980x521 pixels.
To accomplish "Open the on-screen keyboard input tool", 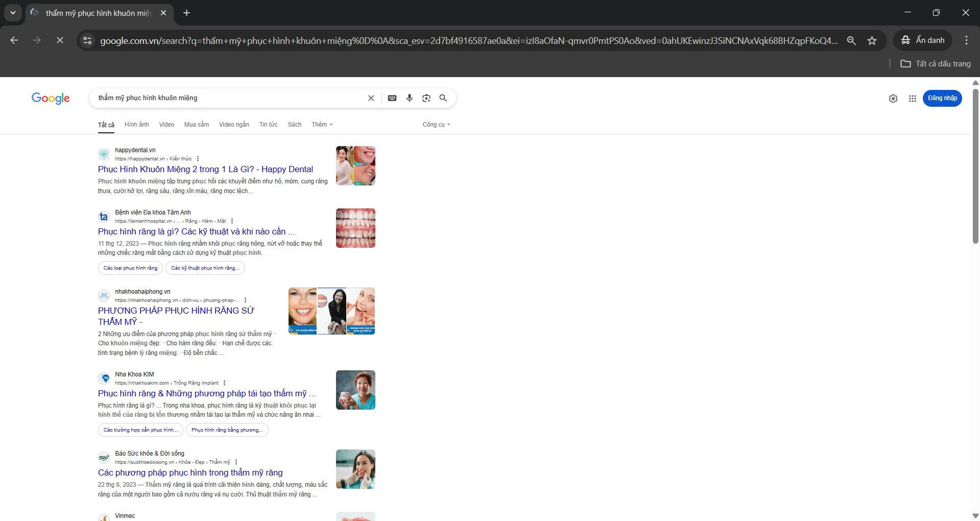I will pos(392,98).
